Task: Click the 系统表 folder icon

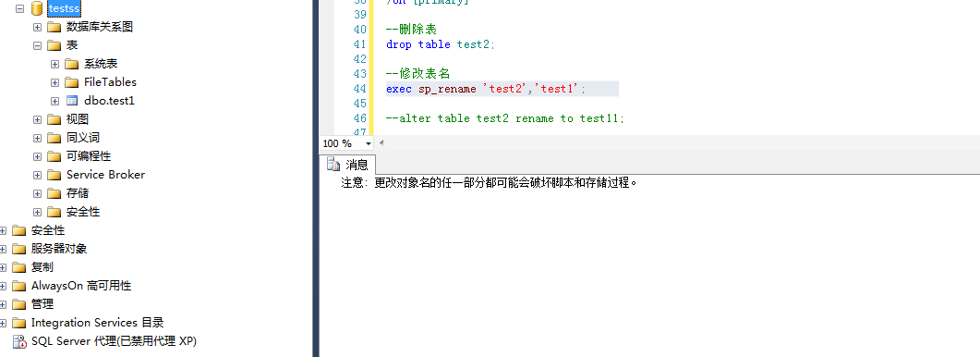Action: coord(72,64)
